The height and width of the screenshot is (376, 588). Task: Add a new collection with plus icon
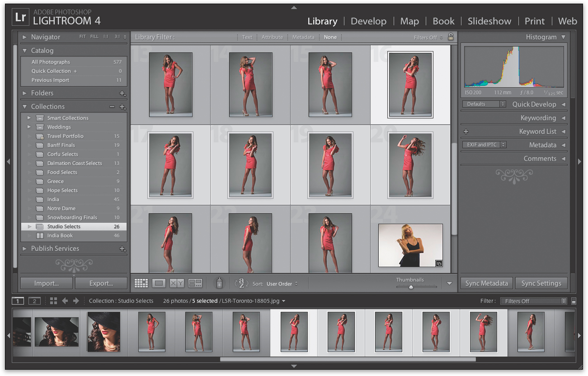(x=122, y=107)
